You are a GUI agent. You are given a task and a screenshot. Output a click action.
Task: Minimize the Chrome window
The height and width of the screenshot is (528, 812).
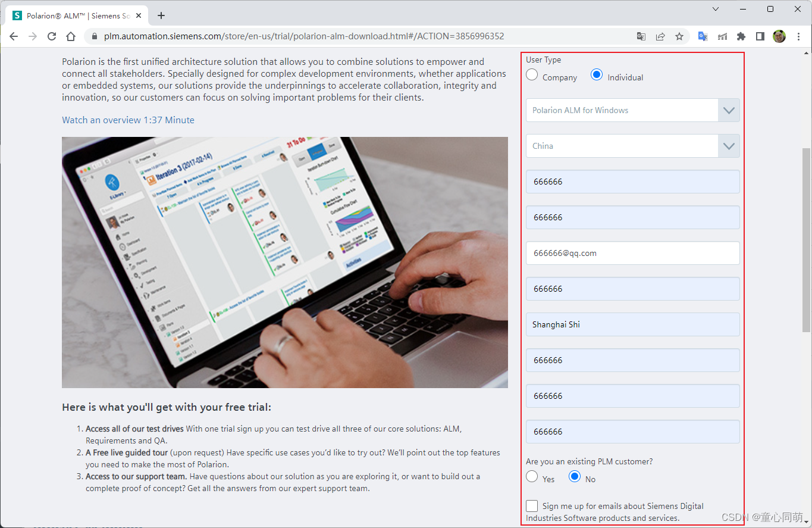744,9
